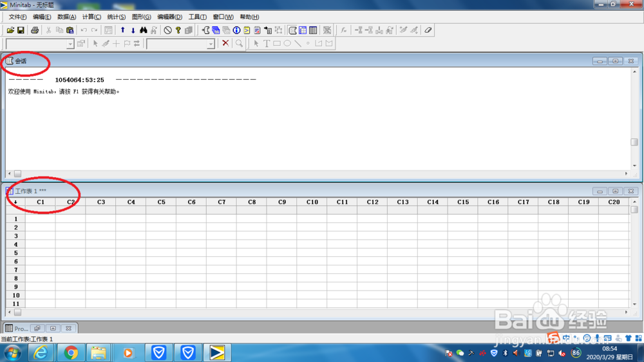Viewport: 644px width, 362px height.
Task: Open the 编辑(E) menu
Action: click(x=42, y=17)
